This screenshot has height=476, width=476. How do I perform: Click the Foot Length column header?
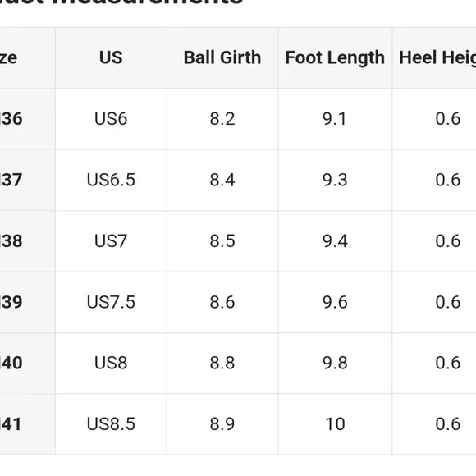[335, 57]
